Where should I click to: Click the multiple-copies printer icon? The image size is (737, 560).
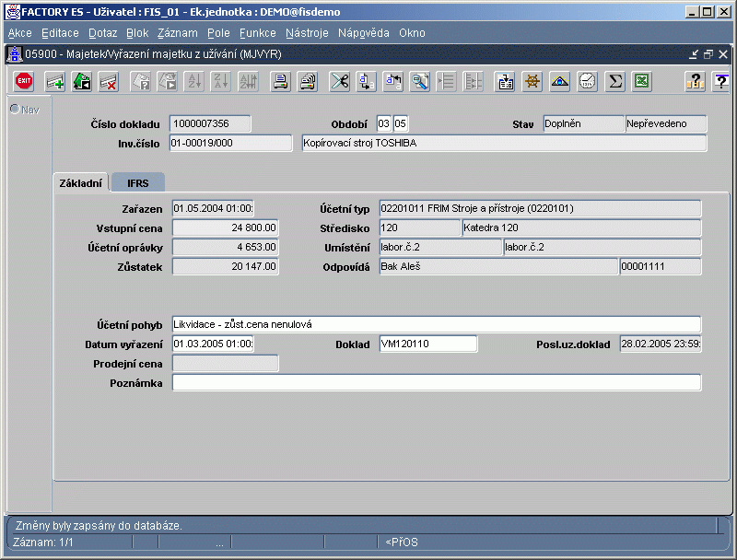[308, 81]
